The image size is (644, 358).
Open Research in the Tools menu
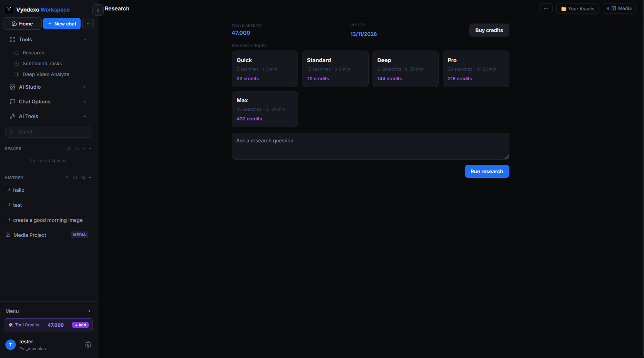click(x=33, y=53)
